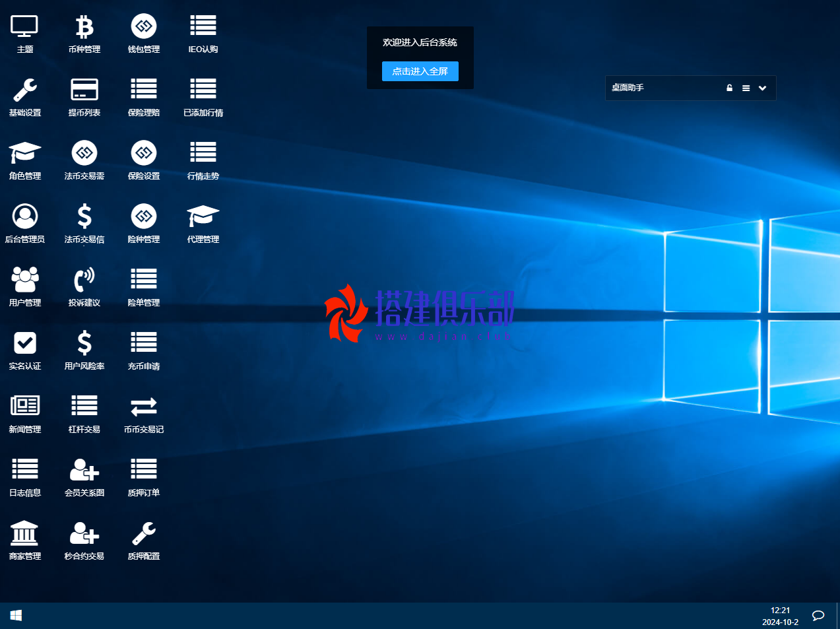
Task: Open 商家管理 bank building icon
Action: coord(25,540)
